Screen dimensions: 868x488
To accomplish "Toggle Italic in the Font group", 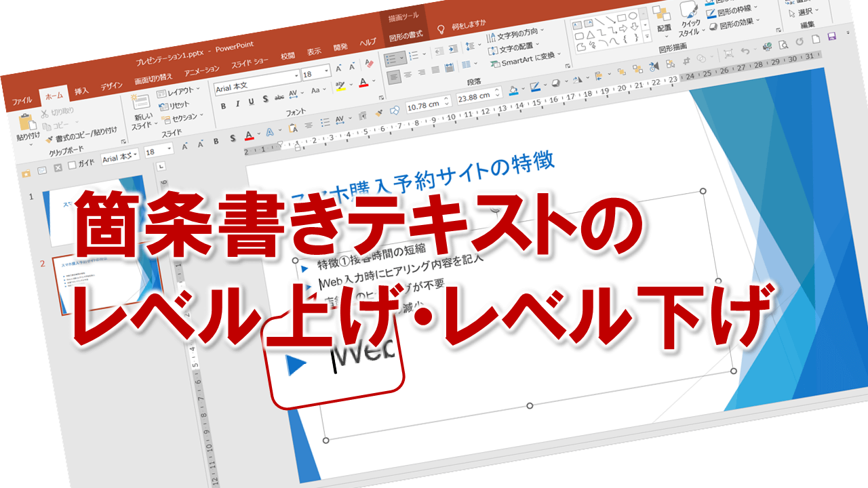I will tap(239, 104).
